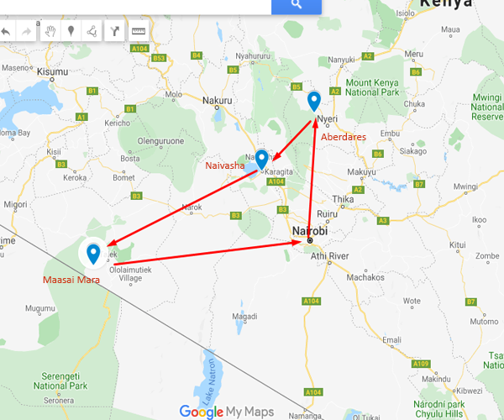Click the blue search button
Viewport: 504px width, 420px height.
(297, 7)
